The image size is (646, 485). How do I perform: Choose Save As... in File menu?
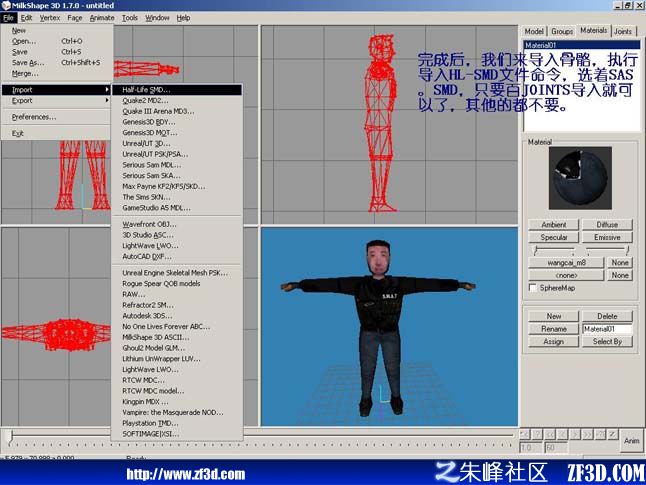[x=56, y=63]
